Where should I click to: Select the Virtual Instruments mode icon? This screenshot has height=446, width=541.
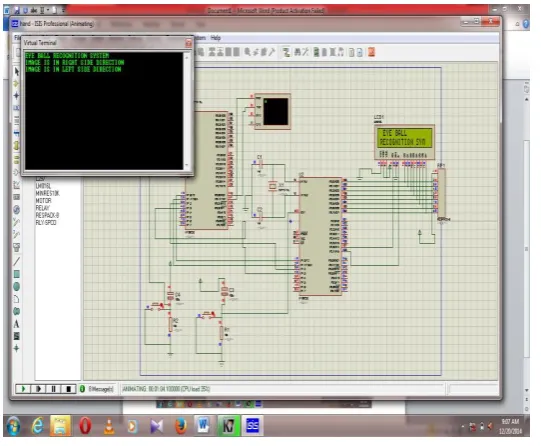pos(17,247)
